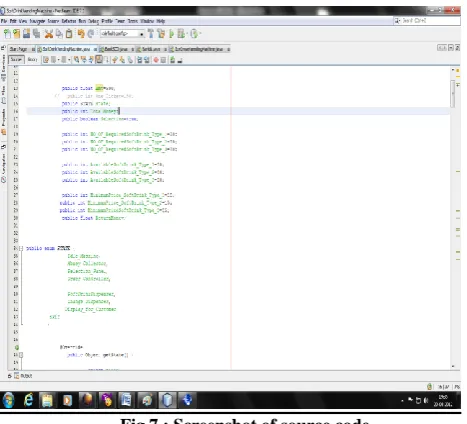The image size is (467, 424).
Task: Open the default config dropdown
Action: pos(122,34)
